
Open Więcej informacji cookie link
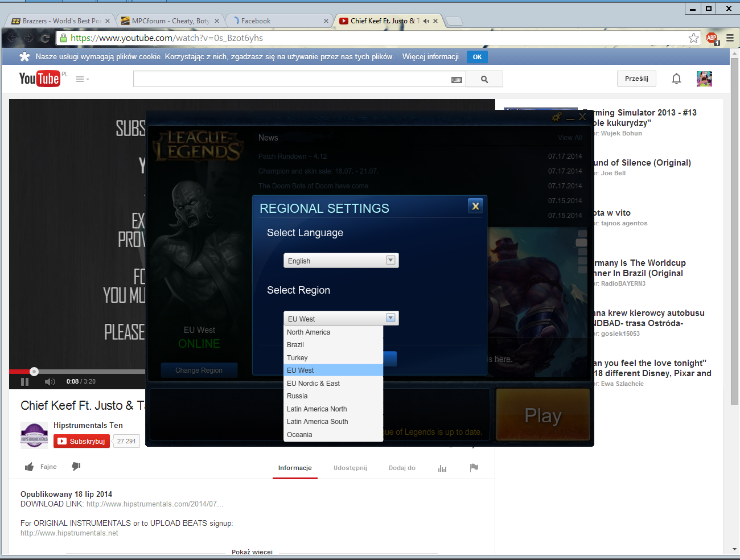[x=430, y=57]
